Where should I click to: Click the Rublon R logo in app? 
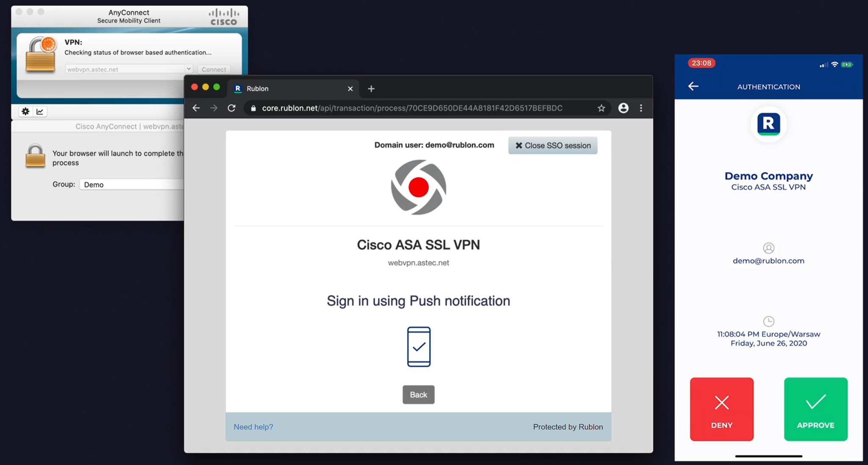click(x=768, y=124)
